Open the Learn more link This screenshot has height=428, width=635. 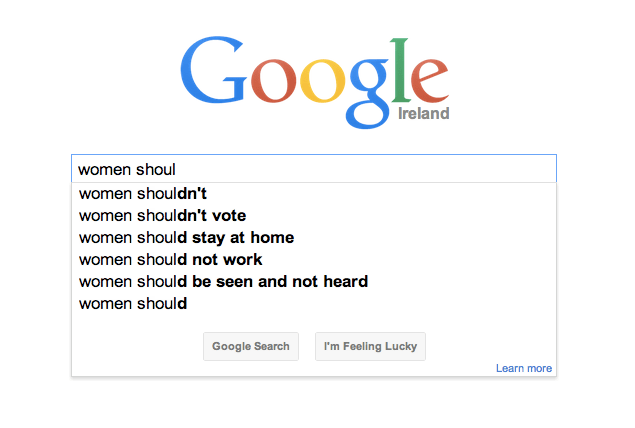523,368
